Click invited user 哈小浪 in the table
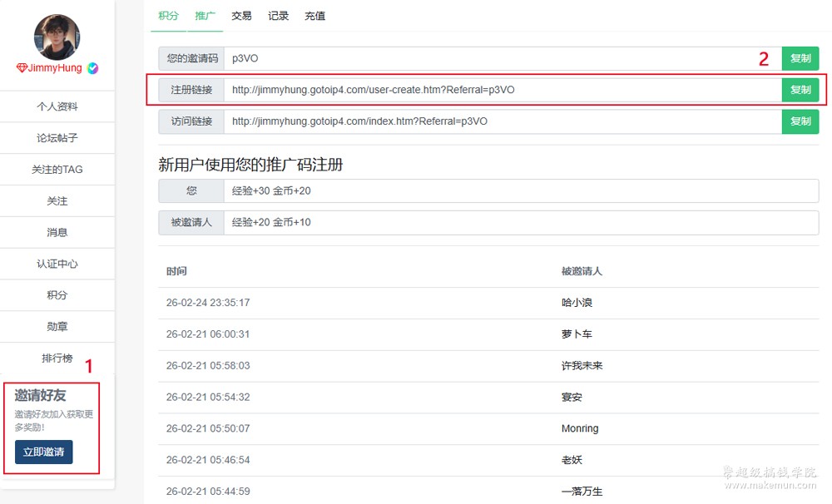This screenshot has height=504, width=832. (577, 303)
